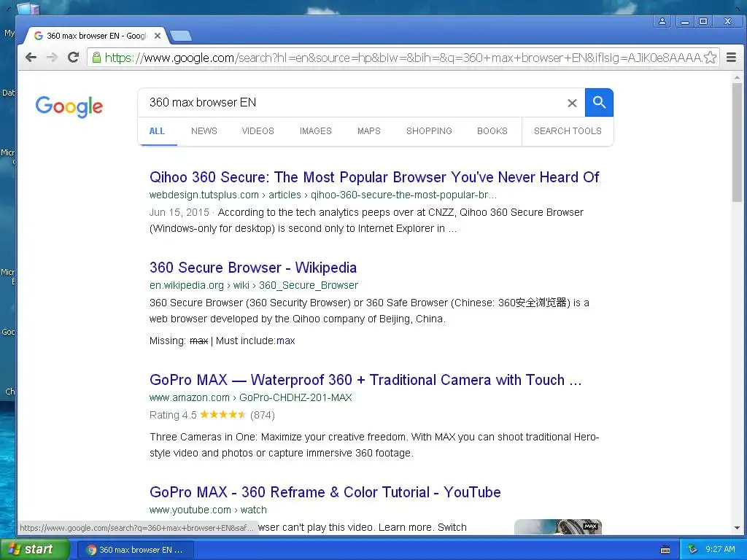Reload the current page
Image resolution: width=747 pixels, height=560 pixels.
(74, 58)
